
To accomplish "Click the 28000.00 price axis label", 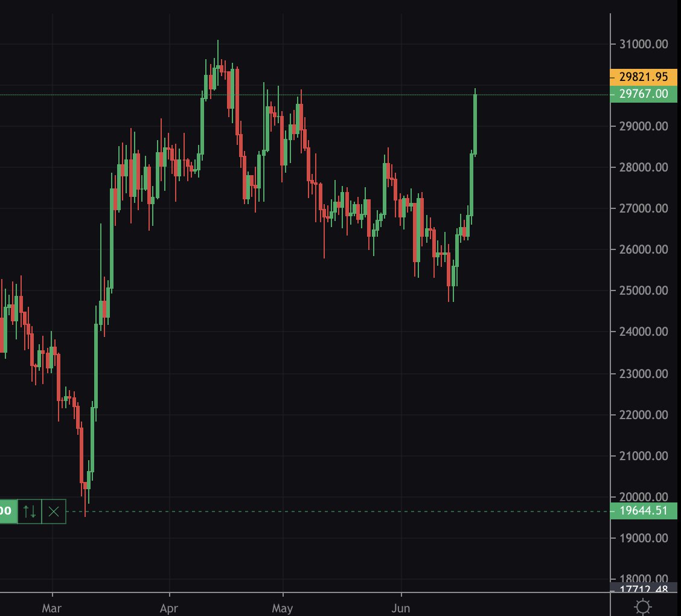I will [x=643, y=167].
